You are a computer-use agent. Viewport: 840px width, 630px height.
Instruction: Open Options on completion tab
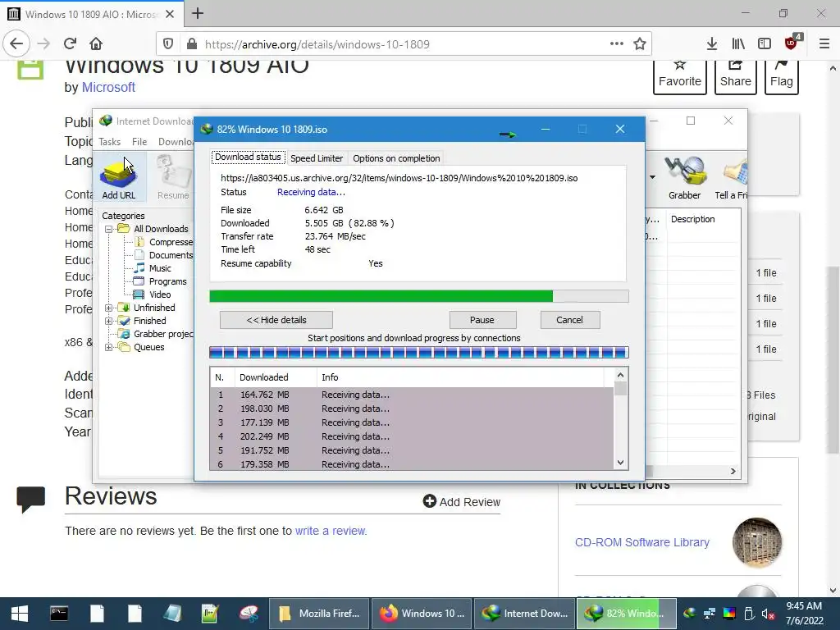396,158
